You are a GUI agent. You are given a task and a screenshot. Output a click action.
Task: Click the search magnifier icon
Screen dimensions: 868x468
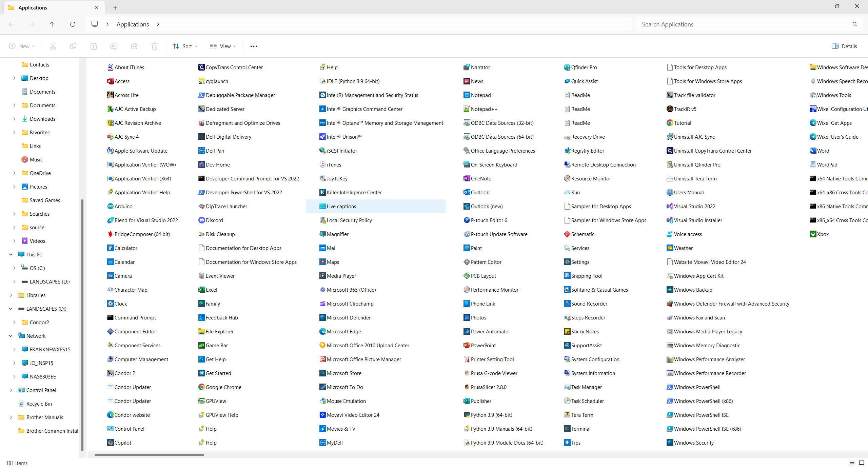(855, 24)
